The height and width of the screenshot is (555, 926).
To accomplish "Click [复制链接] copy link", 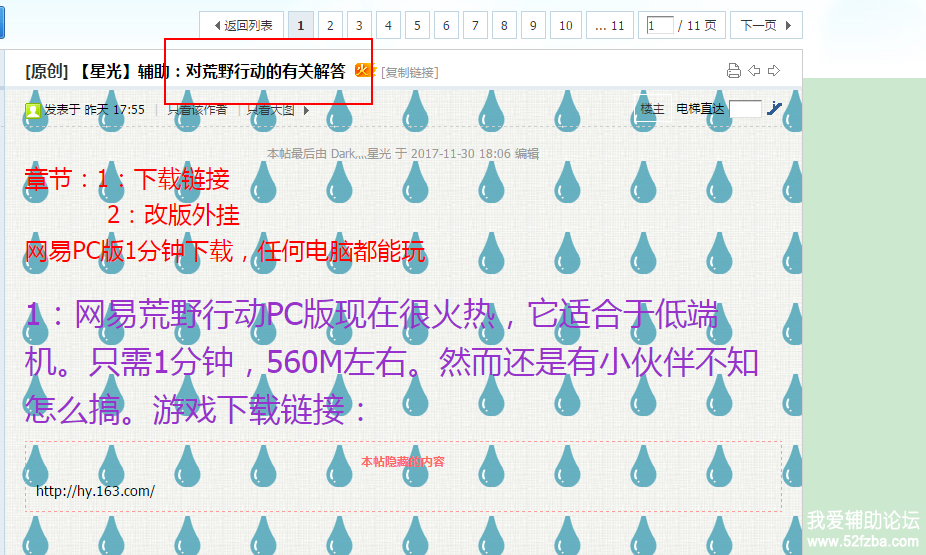I will (x=410, y=73).
